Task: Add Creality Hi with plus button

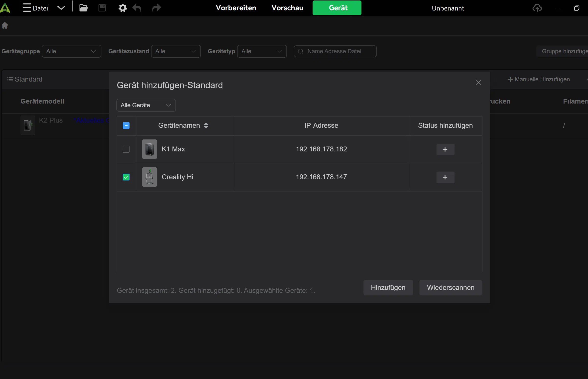Action: pyautogui.click(x=445, y=177)
